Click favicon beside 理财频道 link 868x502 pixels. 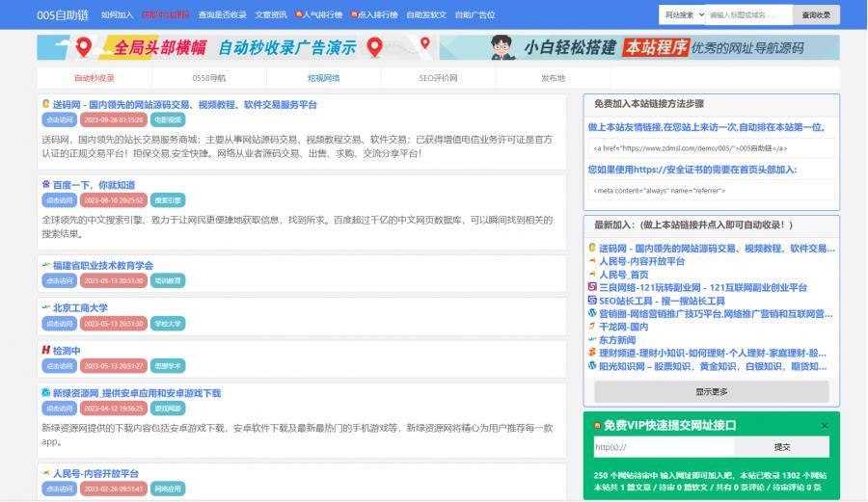click(592, 353)
